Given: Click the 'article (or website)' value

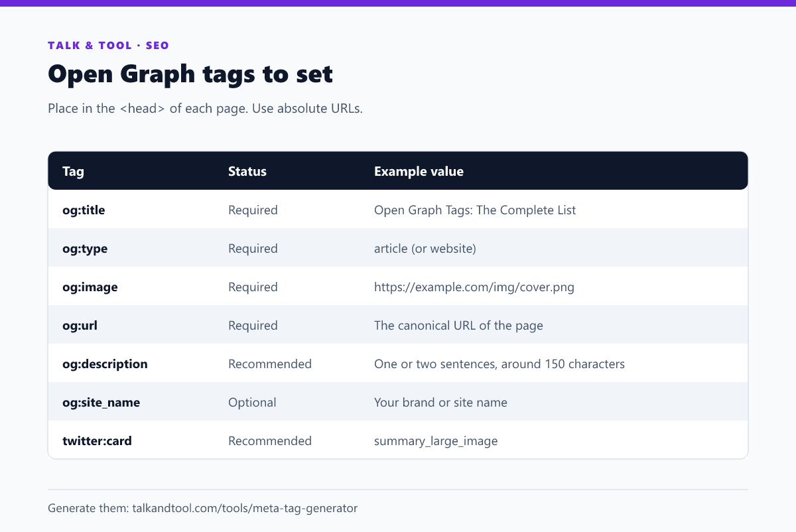Looking at the screenshot, I should [x=425, y=249].
